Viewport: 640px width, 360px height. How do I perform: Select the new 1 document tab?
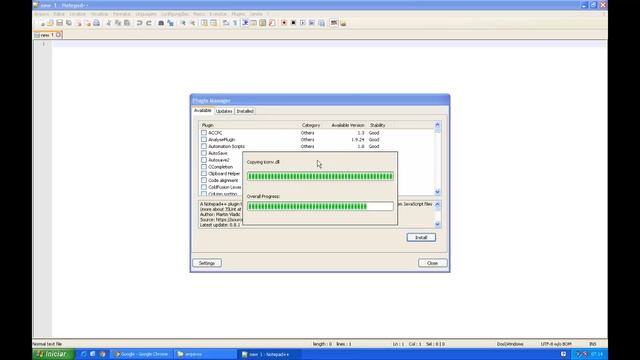48,35
